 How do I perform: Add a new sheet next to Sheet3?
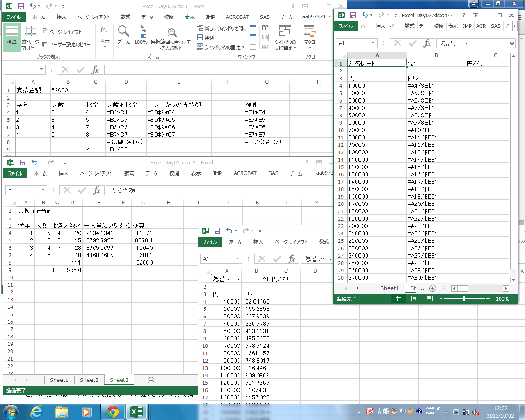151,380
